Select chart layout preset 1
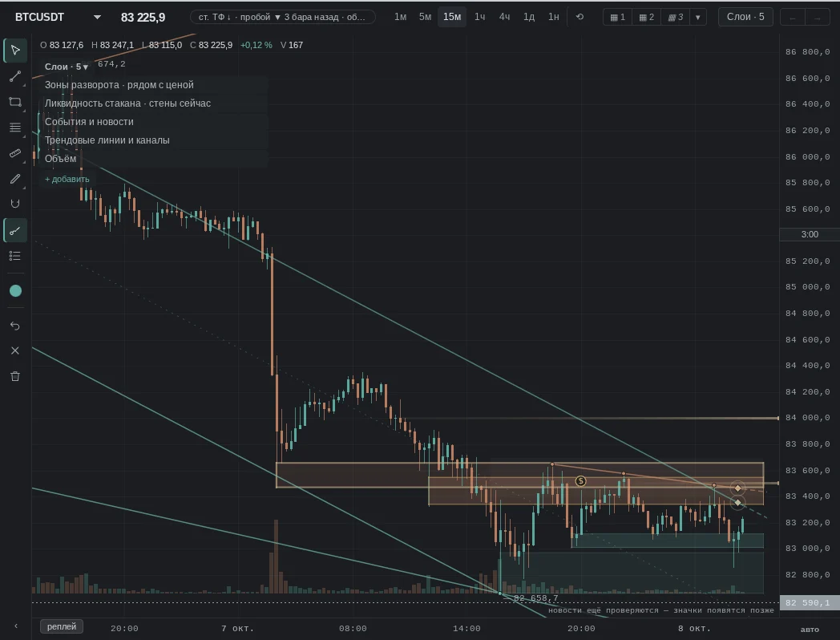Viewport: 840px width, 640px height. click(x=618, y=17)
